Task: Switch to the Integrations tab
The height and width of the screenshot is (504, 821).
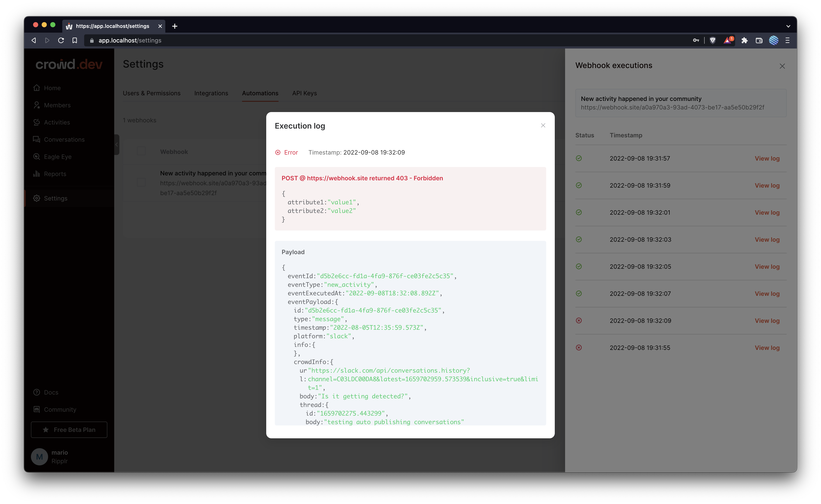Action: point(211,93)
